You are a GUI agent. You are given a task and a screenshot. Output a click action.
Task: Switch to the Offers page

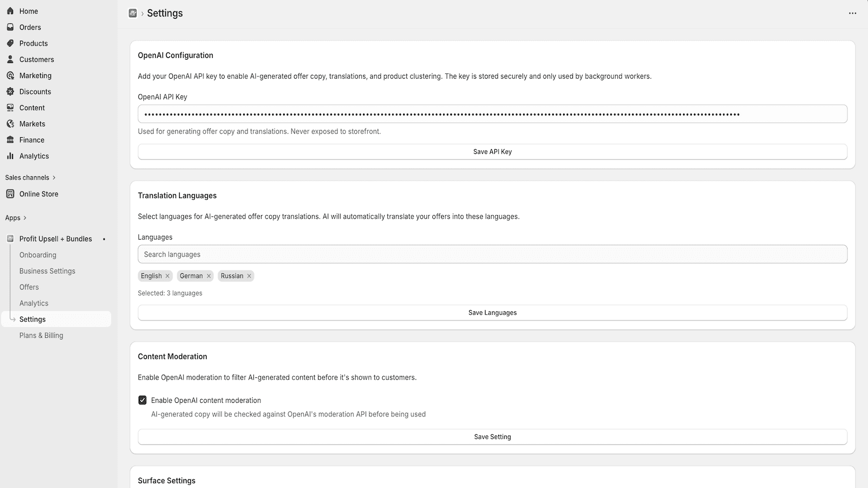pyautogui.click(x=29, y=287)
